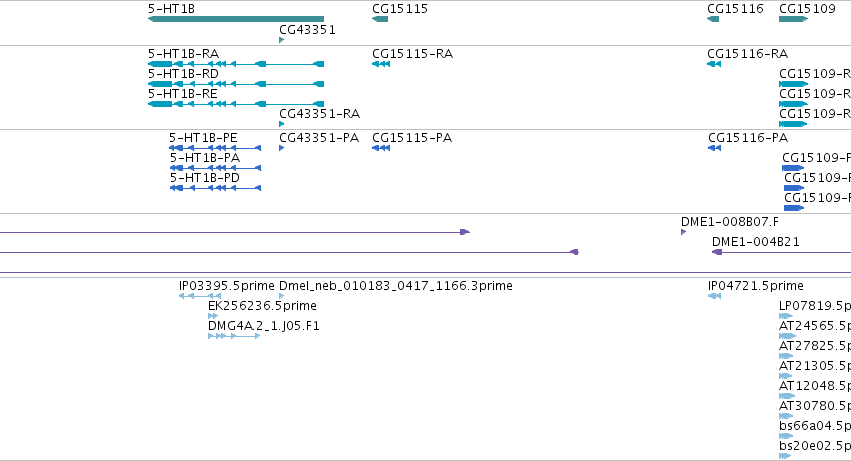Select 5-HT1B-RE transcript model

[x=236, y=104]
